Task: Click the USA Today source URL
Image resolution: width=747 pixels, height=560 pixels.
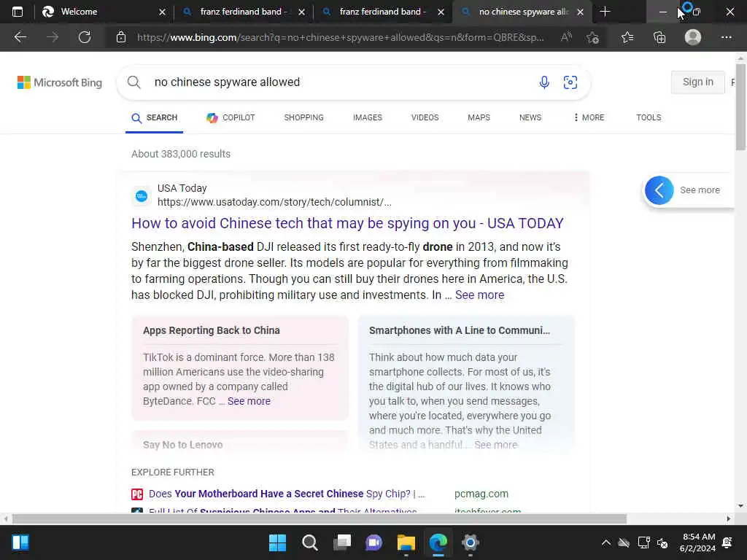Action: click(x=274, y=203)
